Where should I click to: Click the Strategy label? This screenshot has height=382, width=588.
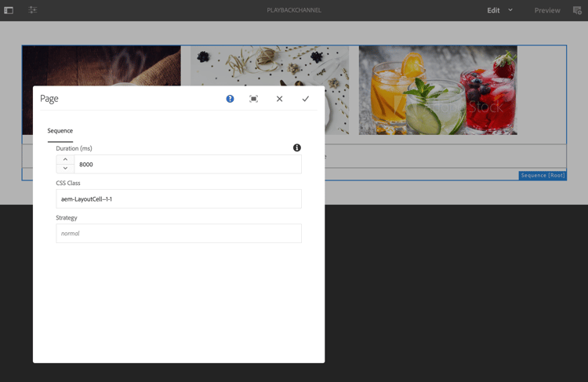coord(67,217)
